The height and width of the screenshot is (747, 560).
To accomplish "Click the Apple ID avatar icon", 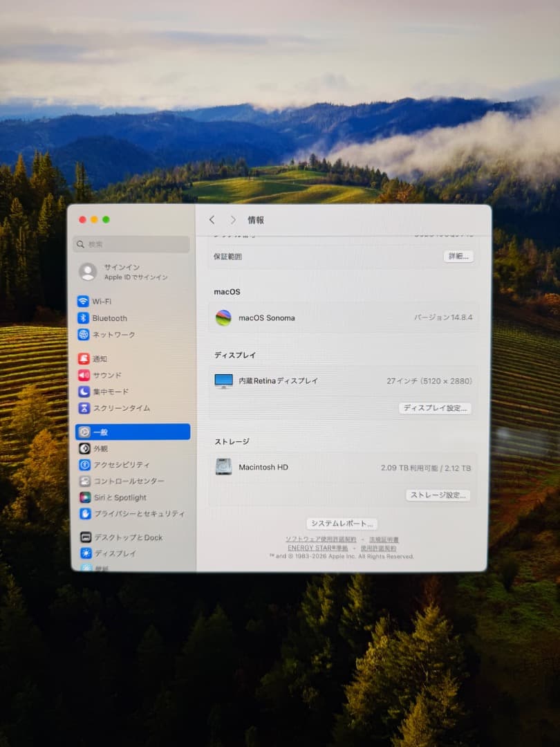I will (88, 272).
